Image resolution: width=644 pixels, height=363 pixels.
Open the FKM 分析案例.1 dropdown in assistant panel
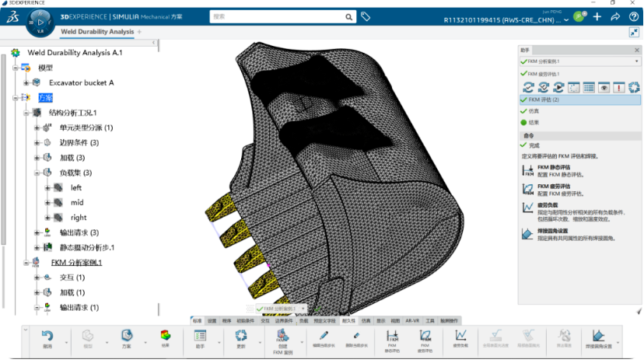pyautogui.click(x=636, y=61)
